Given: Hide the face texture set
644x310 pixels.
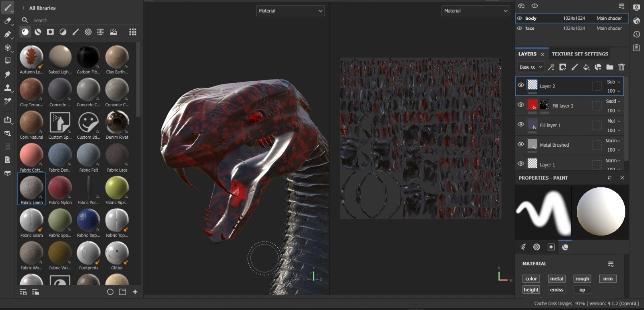Looking at the screenshot, I should tap(520, 28).
